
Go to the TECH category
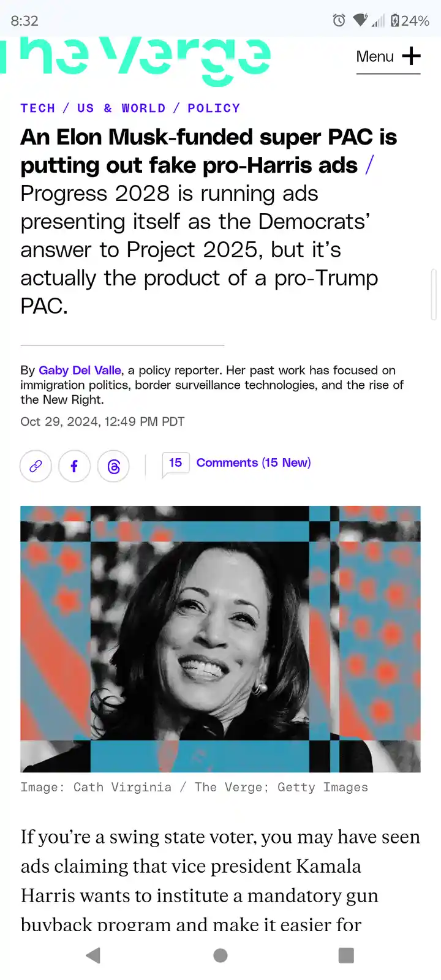pos(38,108)
